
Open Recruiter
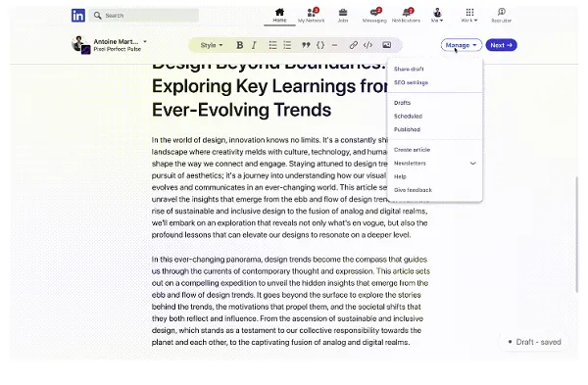click(502, 16)
